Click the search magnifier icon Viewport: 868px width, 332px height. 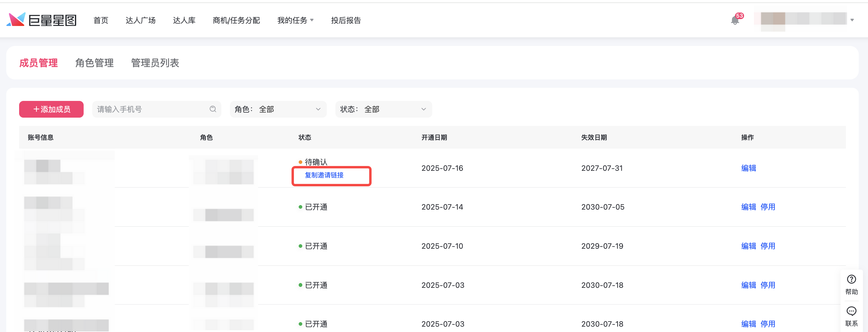[x=213, y=109]
